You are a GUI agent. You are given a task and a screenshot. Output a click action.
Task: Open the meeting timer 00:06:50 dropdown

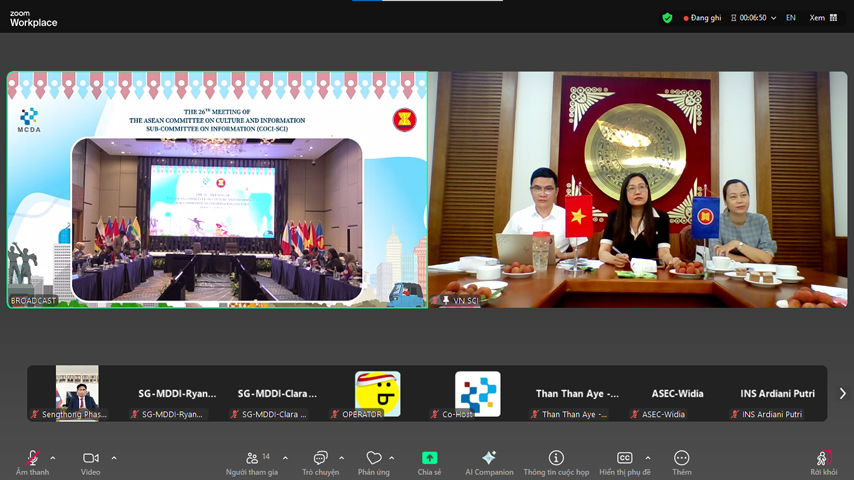click(x=754, y=18)
